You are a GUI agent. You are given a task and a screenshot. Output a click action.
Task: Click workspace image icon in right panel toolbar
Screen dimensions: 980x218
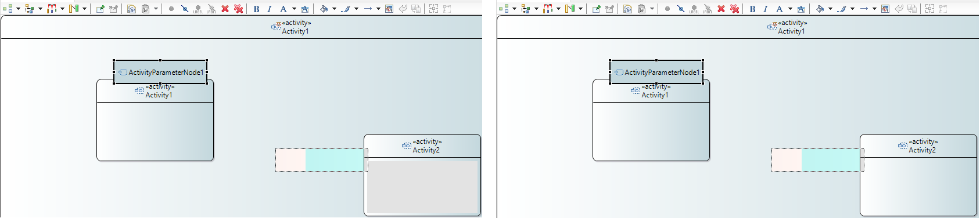[885, 9]
